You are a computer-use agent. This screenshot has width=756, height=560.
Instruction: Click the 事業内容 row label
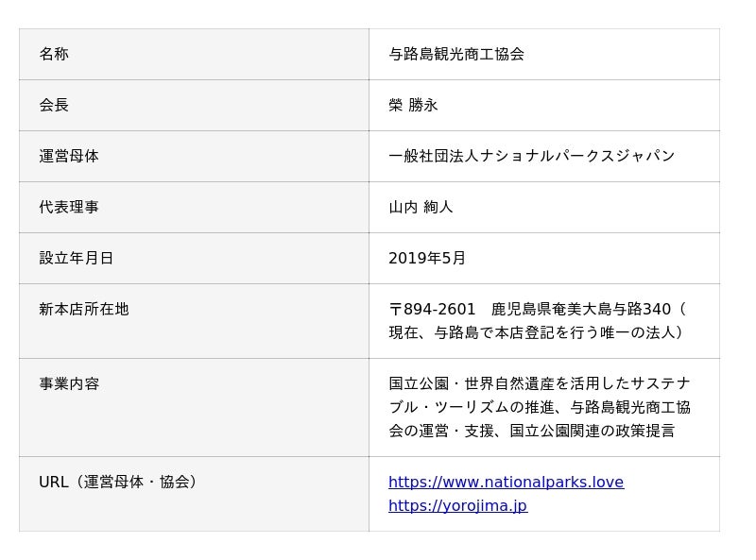click(69, 384)
